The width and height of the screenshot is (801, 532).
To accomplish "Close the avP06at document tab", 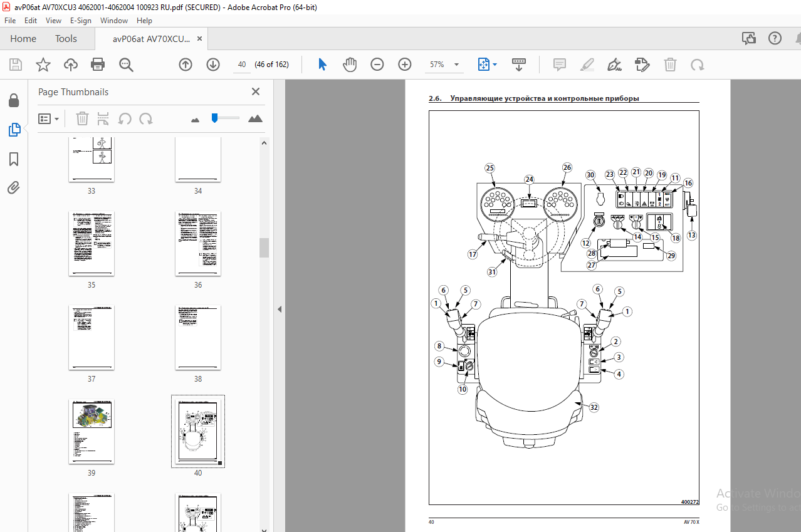I will tap(199, 38).
